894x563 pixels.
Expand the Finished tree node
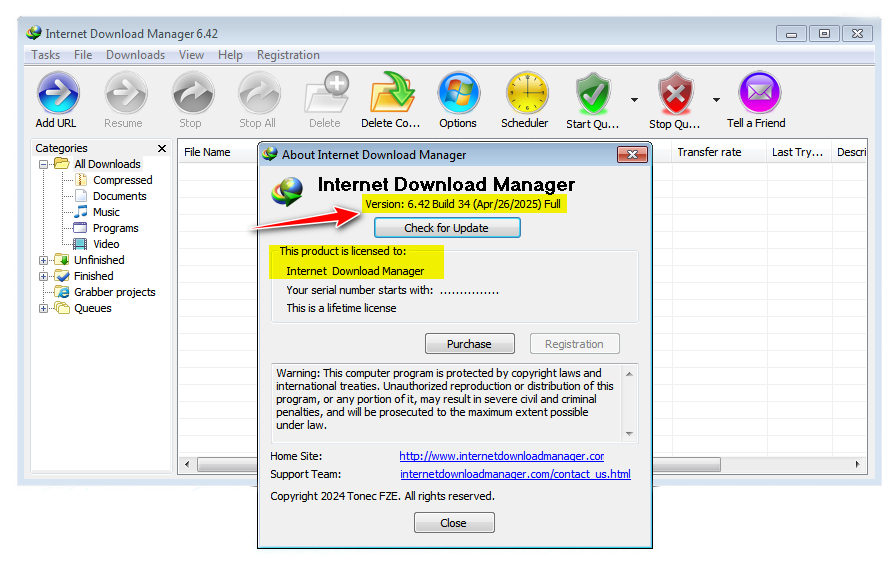43,276
